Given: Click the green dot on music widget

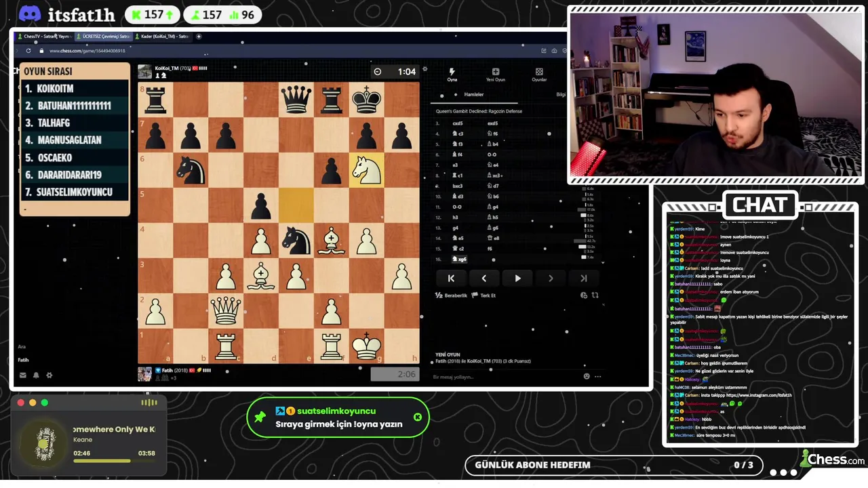Looking at the screenshot, I should 45,403.
